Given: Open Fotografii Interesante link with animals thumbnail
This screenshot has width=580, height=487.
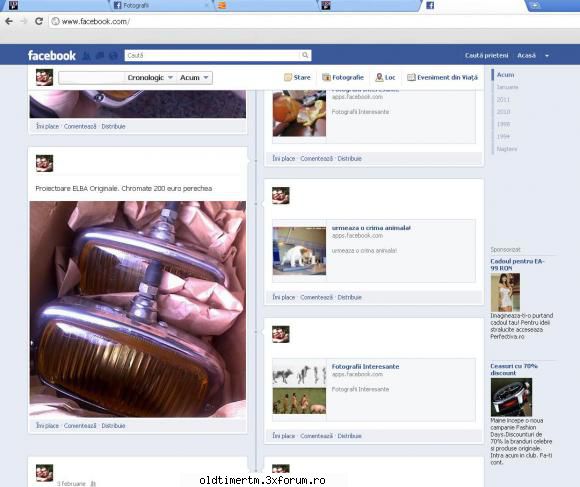Looking at the screenshot, I should pyautogui.click(x=365, y=366).
